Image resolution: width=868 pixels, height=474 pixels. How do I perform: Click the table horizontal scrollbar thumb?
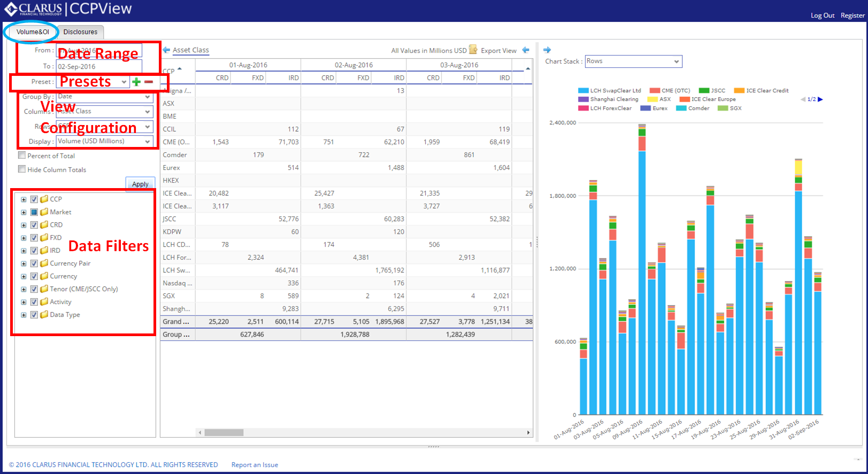[224, 432]
